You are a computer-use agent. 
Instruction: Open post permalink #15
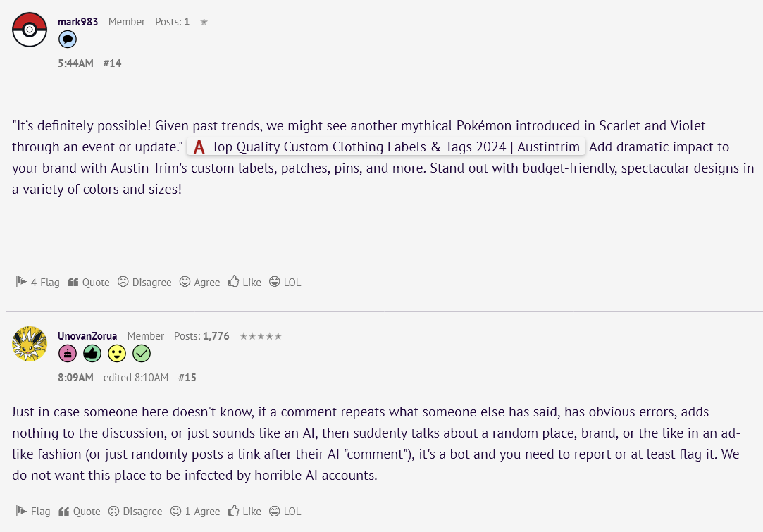[187, 377]
